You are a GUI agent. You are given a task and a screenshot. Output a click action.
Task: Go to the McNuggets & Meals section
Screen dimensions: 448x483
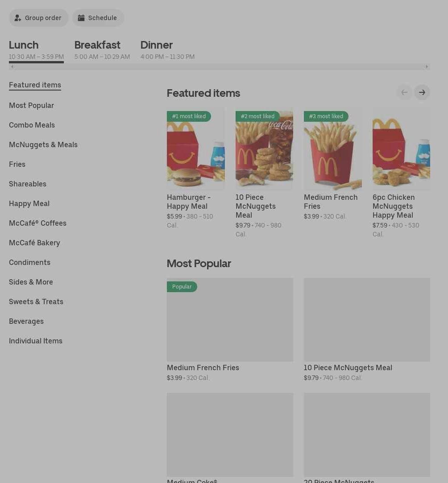pyautogui.click(x=43, y=145)
